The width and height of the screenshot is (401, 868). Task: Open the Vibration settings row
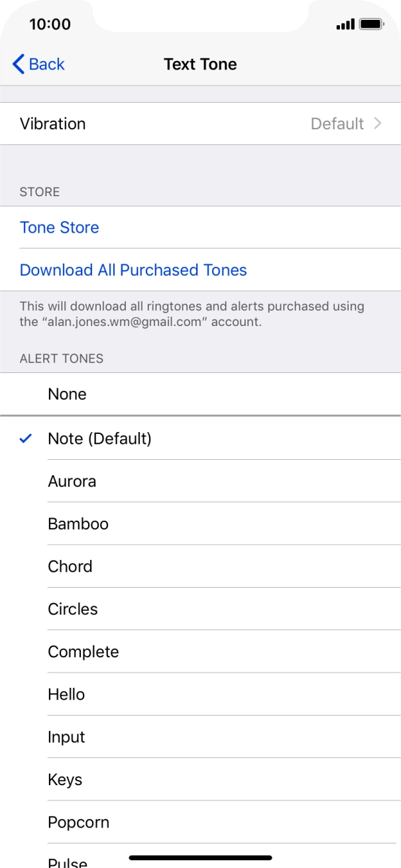point(199,124)
